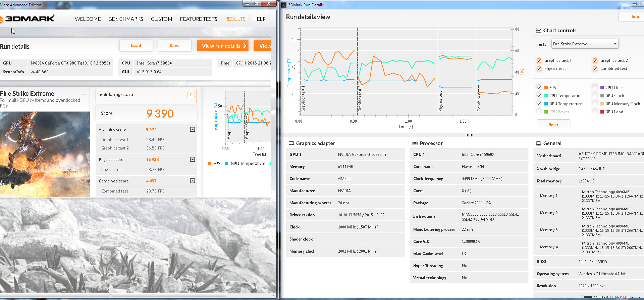644x300 pixels.
Task: Uncheck the Physics test checkbox in Chart controls
Action: 539,69
